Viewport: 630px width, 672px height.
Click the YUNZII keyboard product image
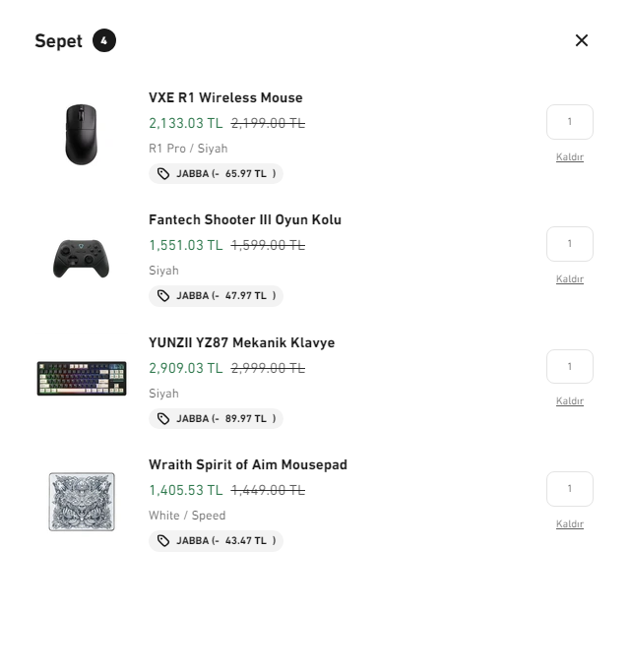(82, 379)
